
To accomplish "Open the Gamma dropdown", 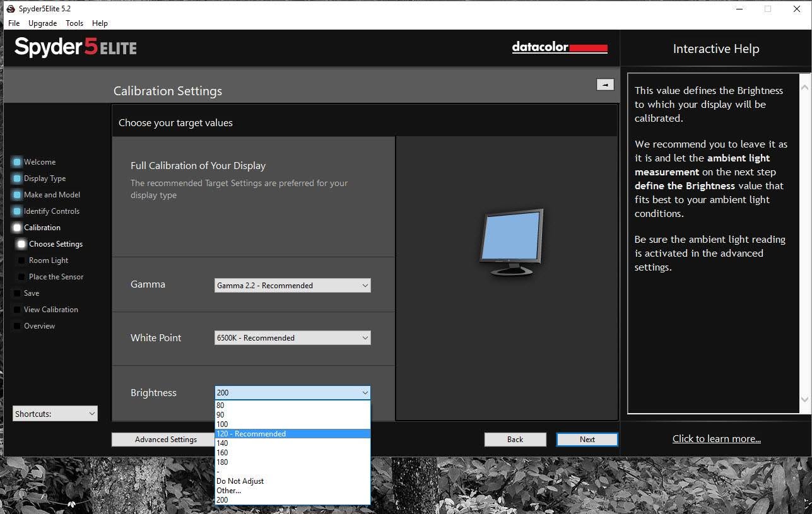I will click(x=293, y=286).
